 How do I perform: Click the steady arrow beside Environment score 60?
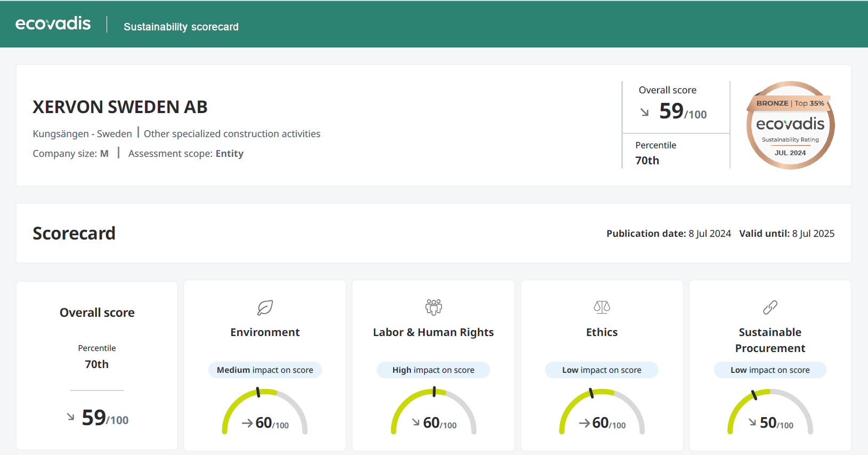tap(247, 423)
